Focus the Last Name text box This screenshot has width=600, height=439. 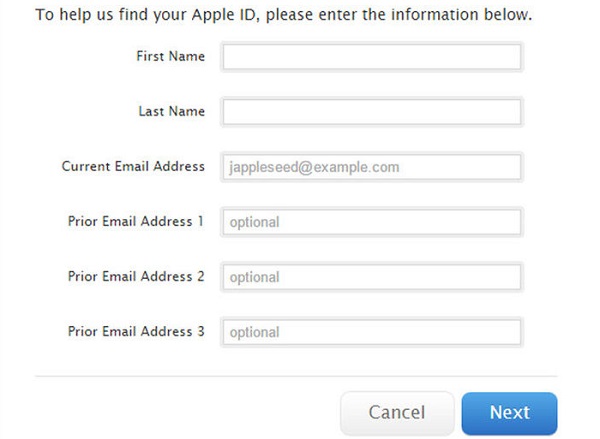[372, 112]
